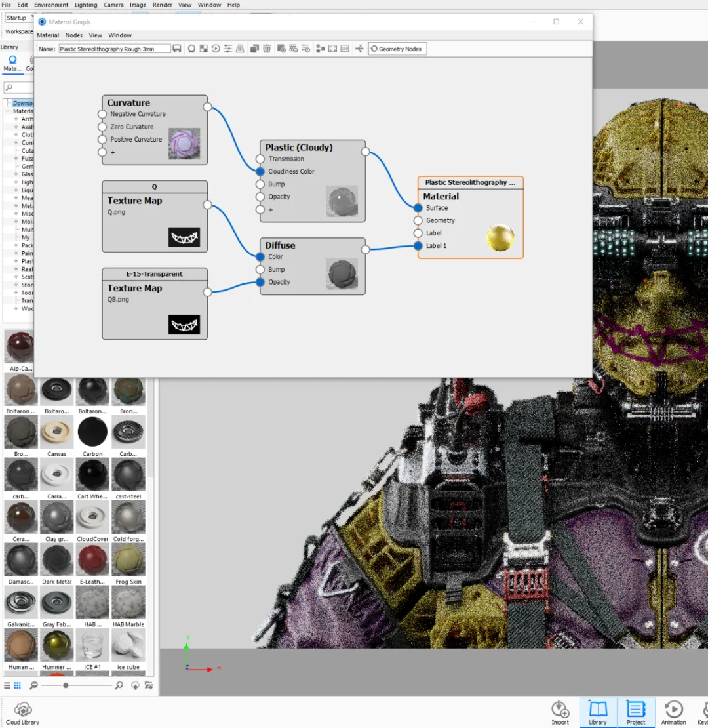Click the checkerboard icon in Material Graph toolbar
708x728 pixels.
(204, 49)
